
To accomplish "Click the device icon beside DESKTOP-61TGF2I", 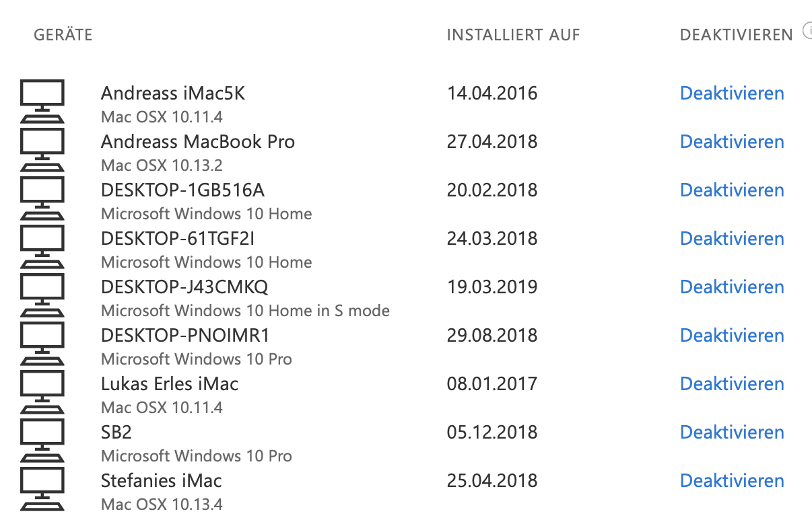I will pos(42,246).
